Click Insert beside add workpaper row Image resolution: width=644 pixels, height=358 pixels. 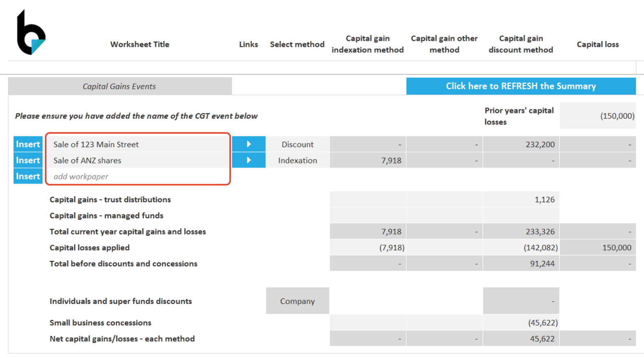pyautogui.click(x=28, y=176)
